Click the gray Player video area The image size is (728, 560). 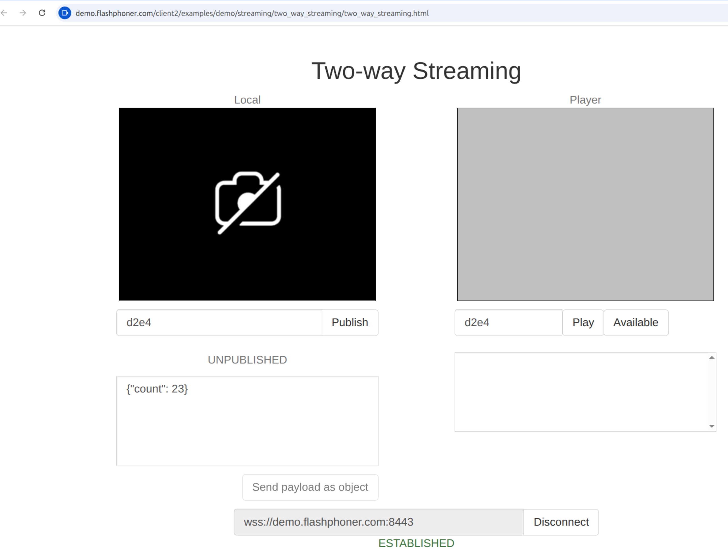(x=585, y=204)
